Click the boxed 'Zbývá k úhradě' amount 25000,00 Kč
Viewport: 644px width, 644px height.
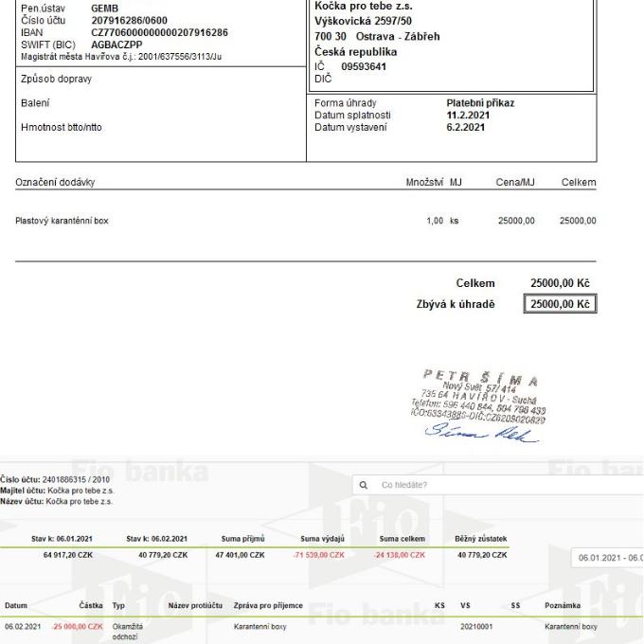[x=561, y=304]
